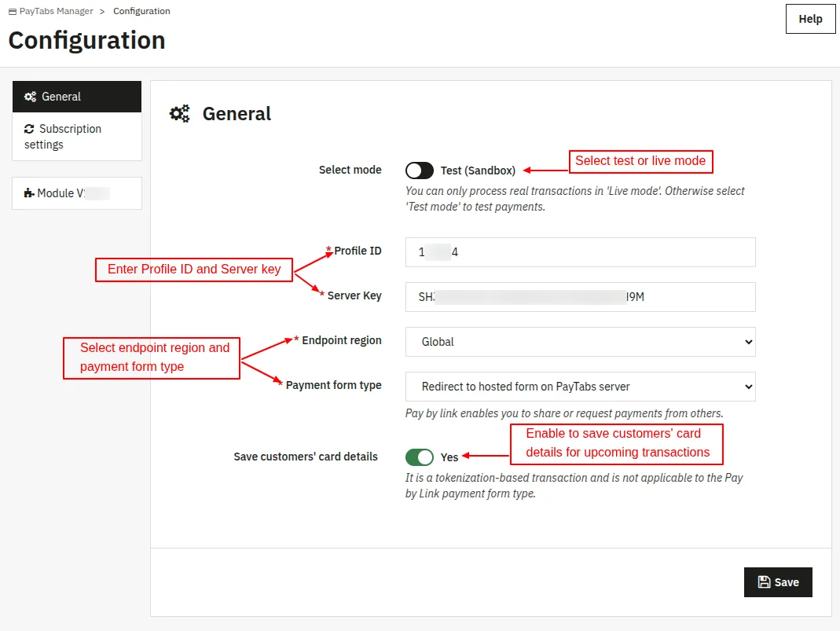Open the General settings tab

point(77,97)
